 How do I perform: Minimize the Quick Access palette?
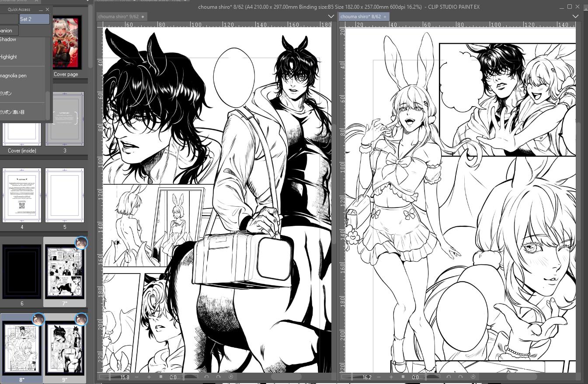[41, 9]
